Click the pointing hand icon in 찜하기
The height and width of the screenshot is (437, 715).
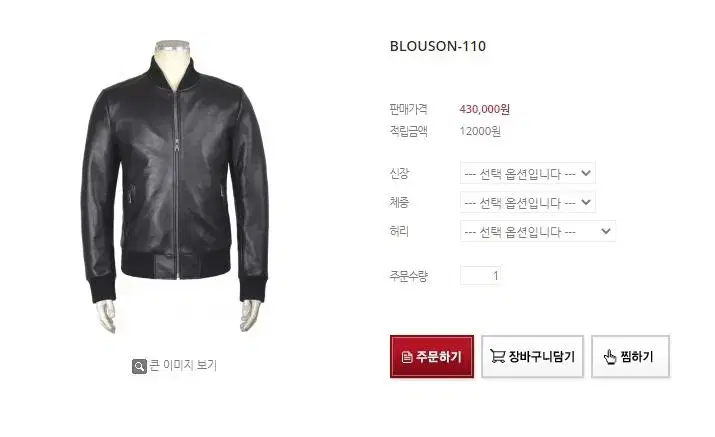[x=610, y=357]
